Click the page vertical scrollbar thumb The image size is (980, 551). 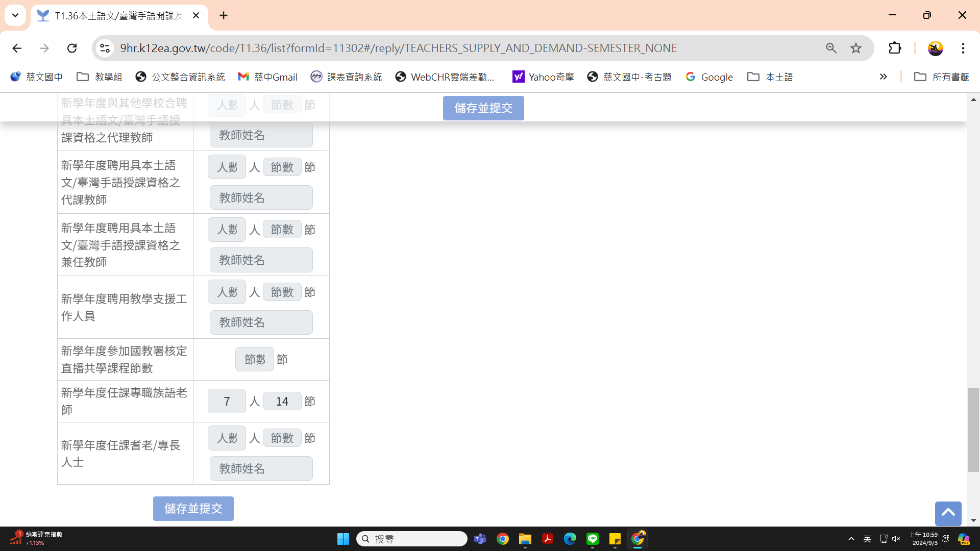point(973,430)
